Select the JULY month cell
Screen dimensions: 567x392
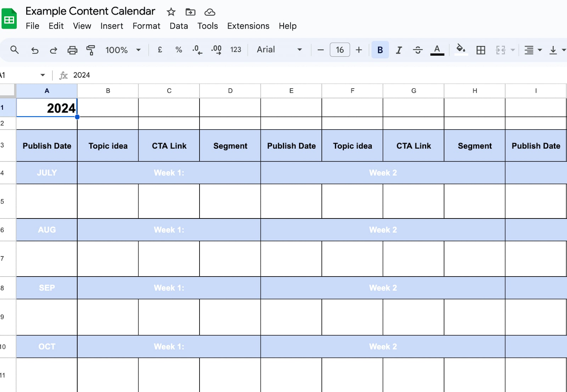[47, 173]
